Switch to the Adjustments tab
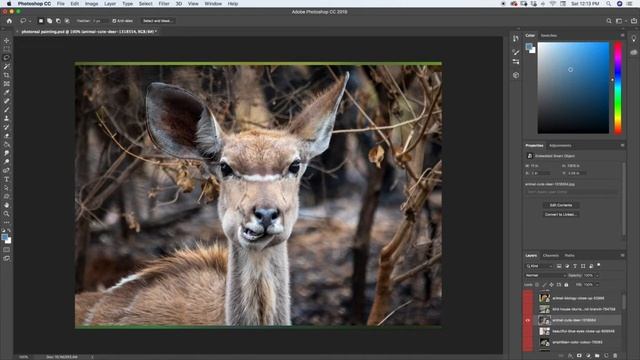Screen dimensions: 640x360 (560, 145)
